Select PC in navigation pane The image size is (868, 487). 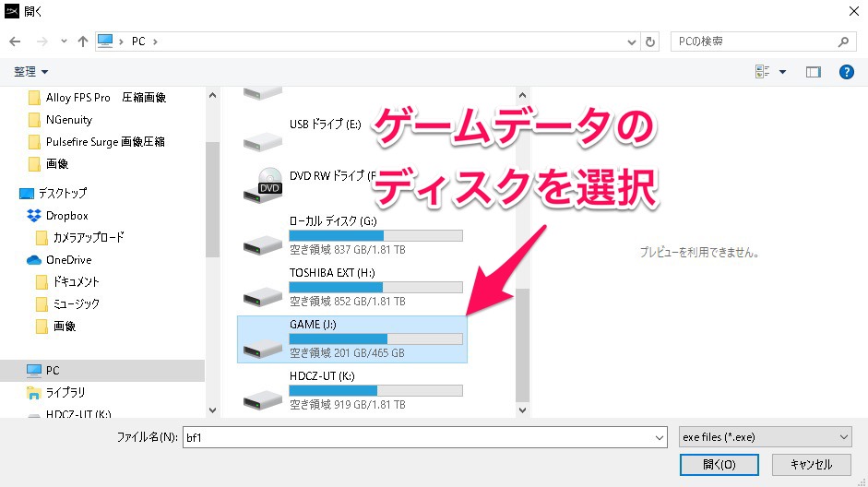coord(101,370)
